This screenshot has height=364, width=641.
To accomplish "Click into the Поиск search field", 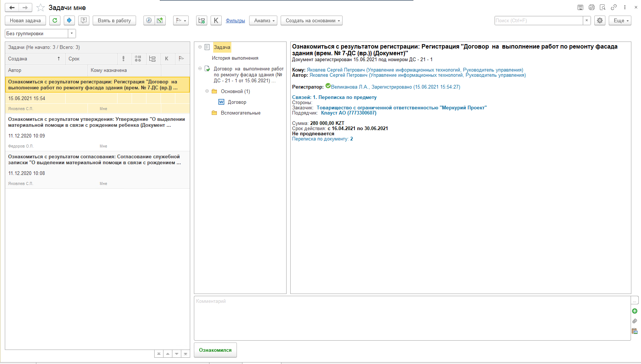I will pyautogui.click(x=538, y=20).
